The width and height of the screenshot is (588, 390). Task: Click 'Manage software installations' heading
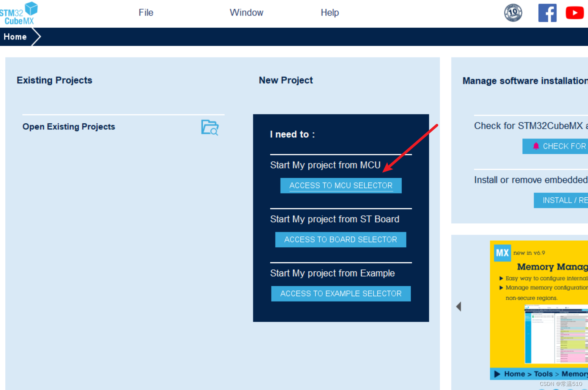pos(525,81)
